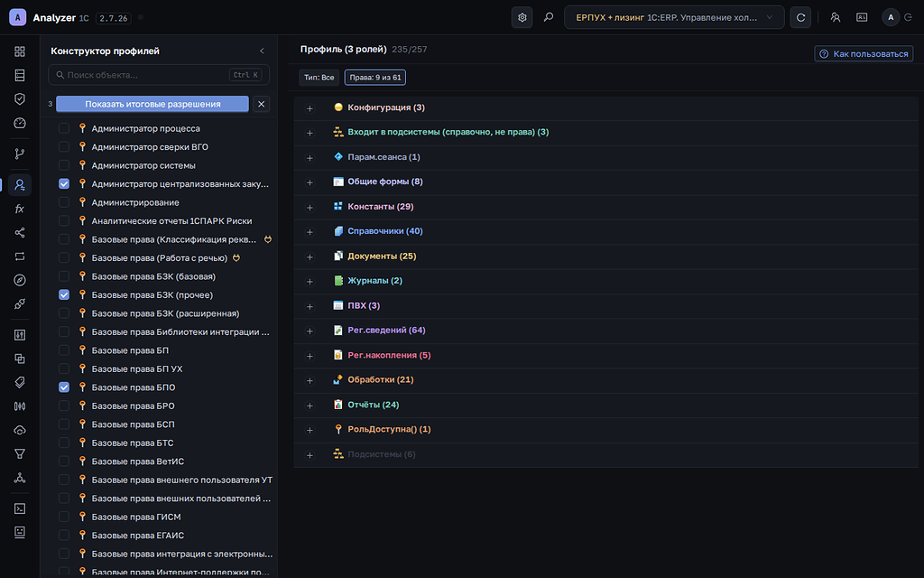The height and width of the screenshot is (578, 924).
Task: Open the shield checkmark section in sidebar
Action: [20, 99]
